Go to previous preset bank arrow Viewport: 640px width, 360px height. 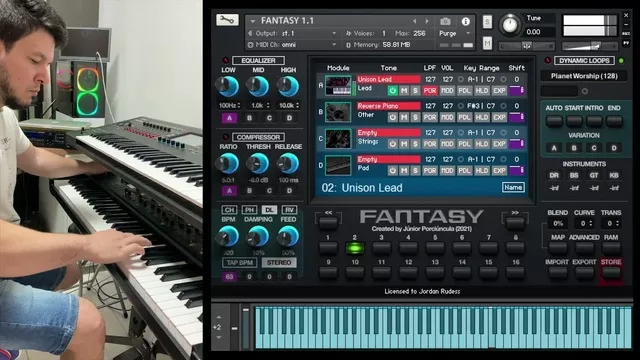coord(328,222)
